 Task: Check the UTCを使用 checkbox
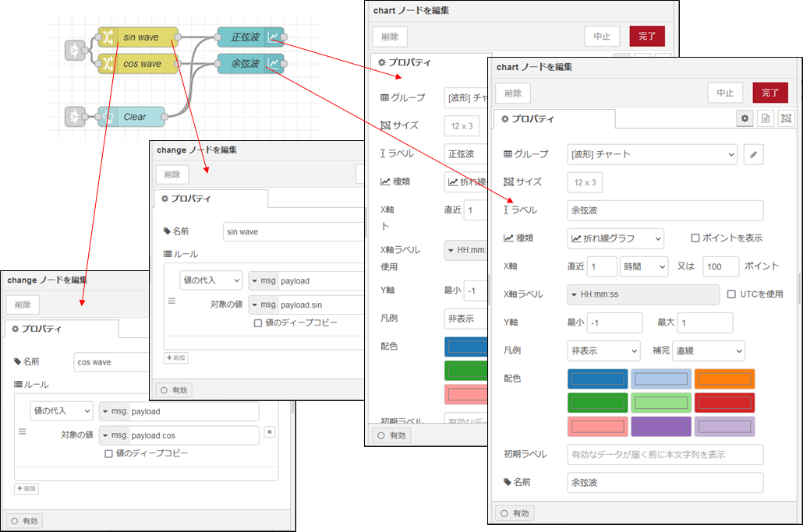point(731,294)
